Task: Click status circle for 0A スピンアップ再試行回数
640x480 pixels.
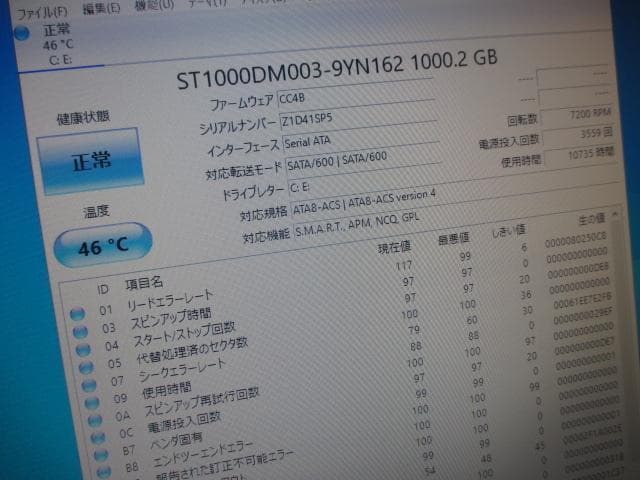Action: point(93,421)
